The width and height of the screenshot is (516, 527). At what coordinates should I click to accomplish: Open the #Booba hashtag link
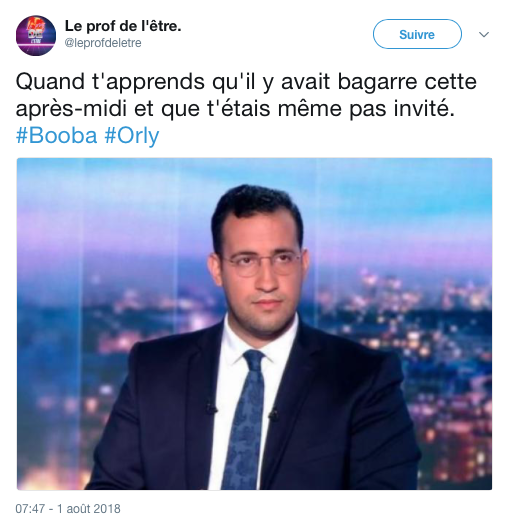56,136
